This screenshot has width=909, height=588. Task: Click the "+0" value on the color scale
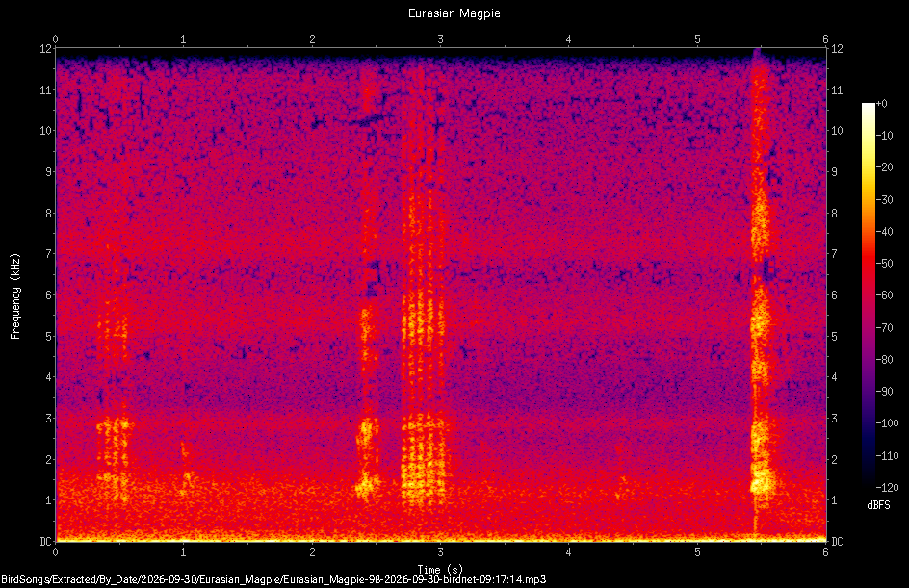(882, 104)
